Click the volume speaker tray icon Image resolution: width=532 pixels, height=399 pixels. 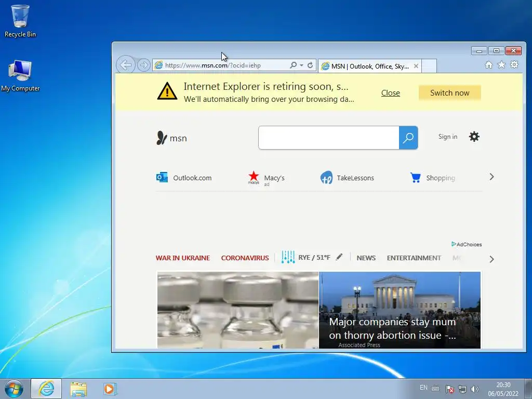point(475,389)
